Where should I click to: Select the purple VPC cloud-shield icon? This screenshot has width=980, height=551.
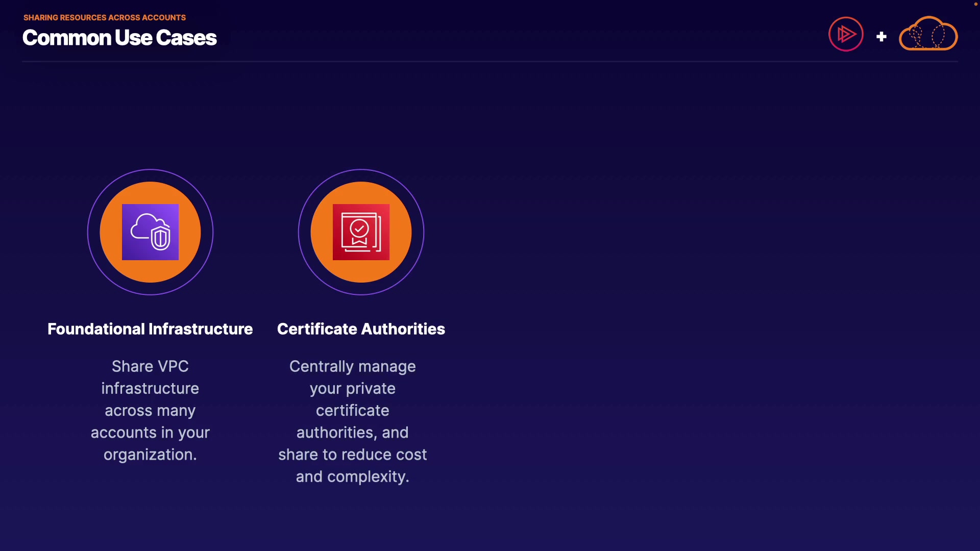pos(150,232)
